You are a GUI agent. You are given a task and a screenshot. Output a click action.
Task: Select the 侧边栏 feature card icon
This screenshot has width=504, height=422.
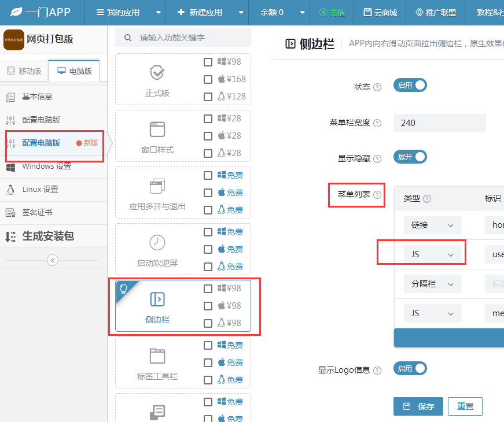tap(157, 299)
